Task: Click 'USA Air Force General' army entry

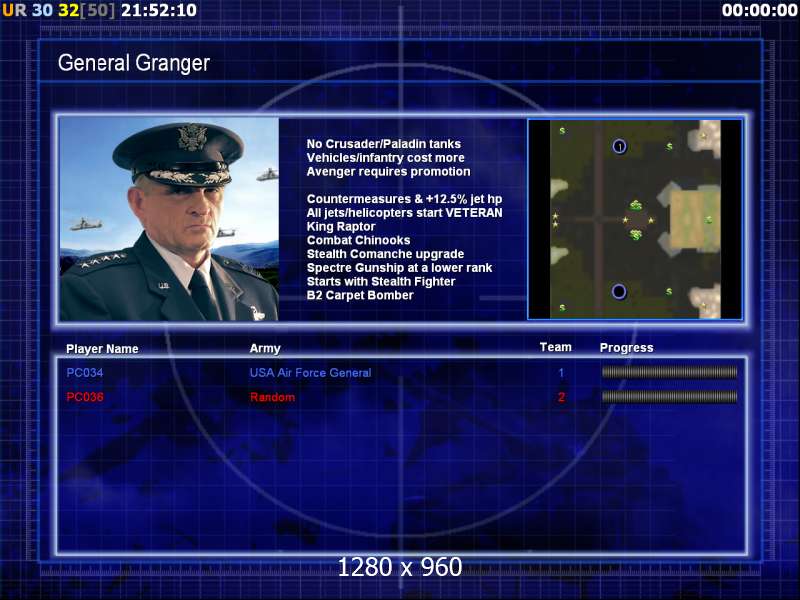Action: pyautogui.click(x=310, y=373)
